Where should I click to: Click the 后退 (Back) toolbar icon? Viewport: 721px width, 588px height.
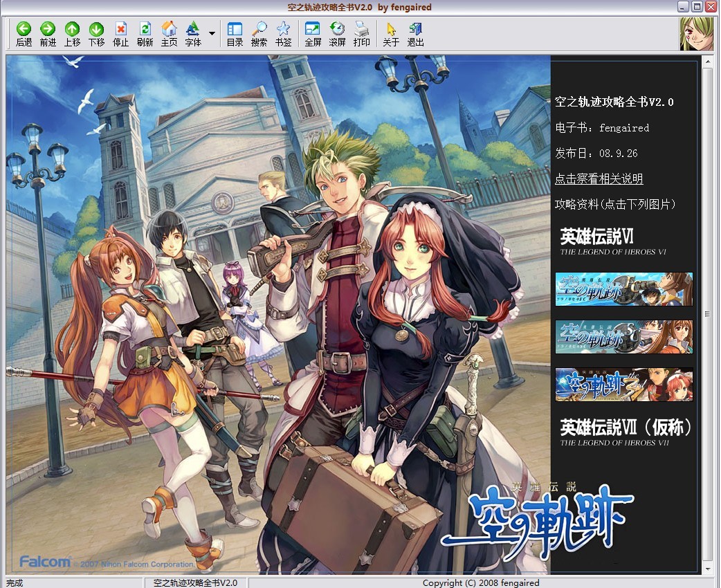pyautogui.click(x=24, y=34)
